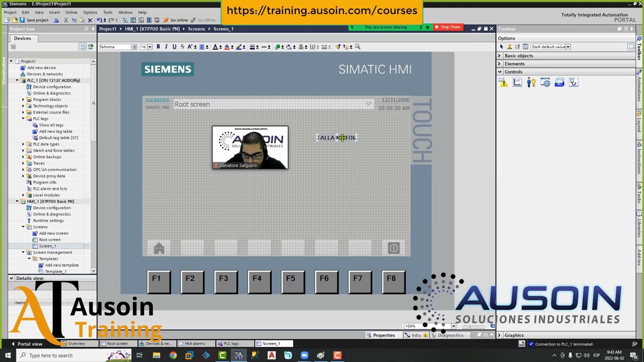Click the text color A icon
The height and width of the screenshot is (362, 644).
point(215,47)
